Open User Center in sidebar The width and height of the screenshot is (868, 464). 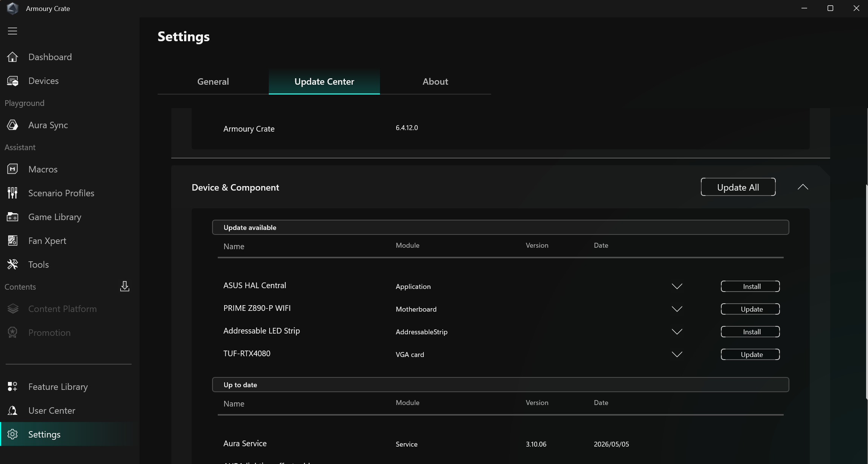(x=52, y=410)
